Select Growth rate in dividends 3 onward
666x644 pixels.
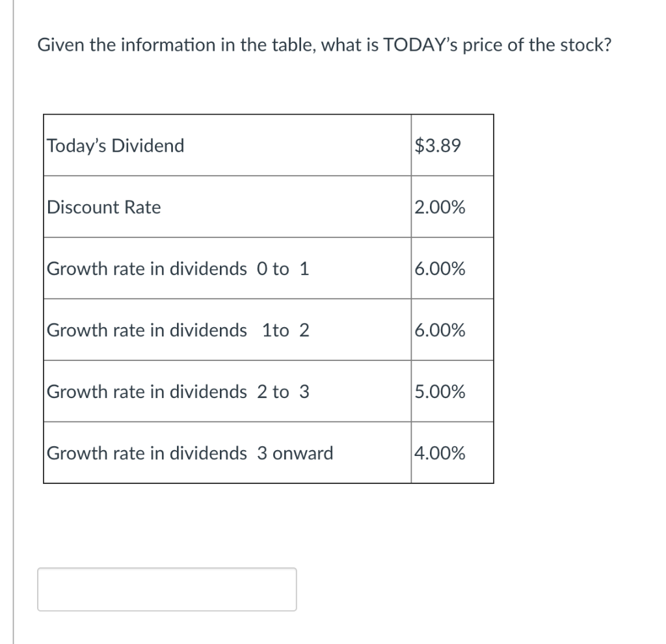coord(189,453)
